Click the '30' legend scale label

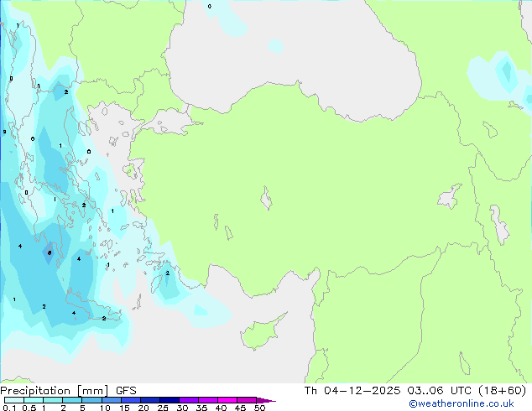click(x=182, y=408)
